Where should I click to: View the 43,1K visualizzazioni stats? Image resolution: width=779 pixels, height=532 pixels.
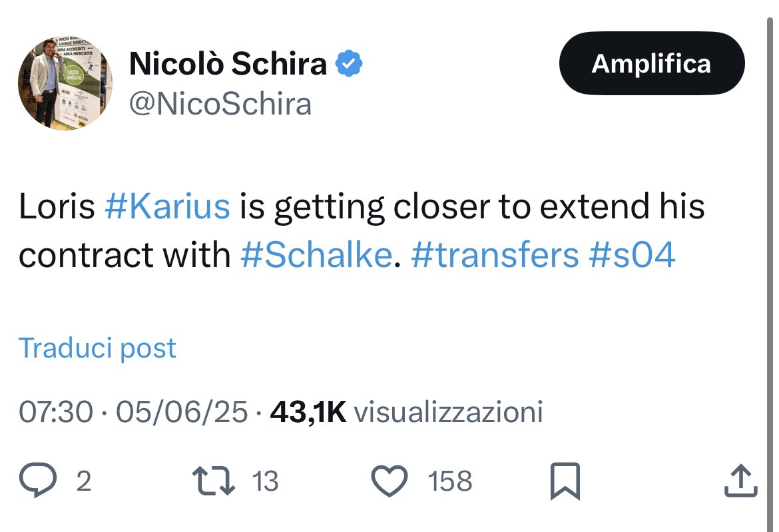coord(406,412)
